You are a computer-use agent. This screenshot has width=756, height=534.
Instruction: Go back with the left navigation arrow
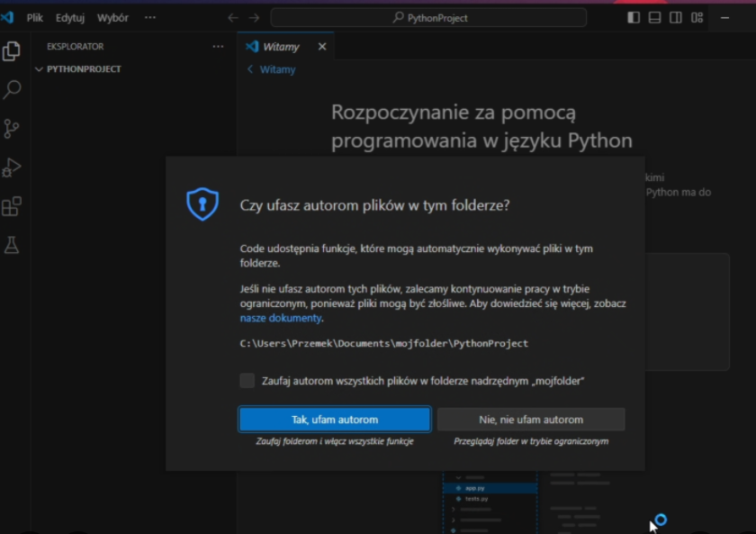(x=233, y=18)
